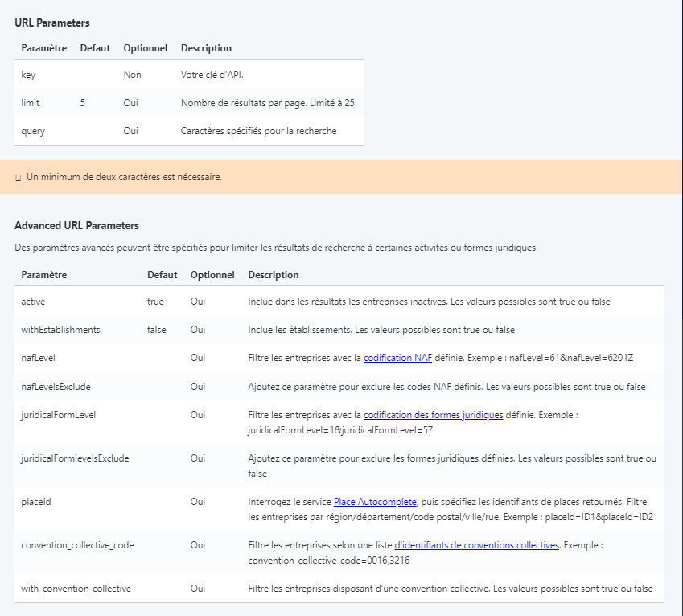This screenshot has height=616, width=683.
Task: Click the Advanced URL Parameters heading
Action: click(76, 225)
